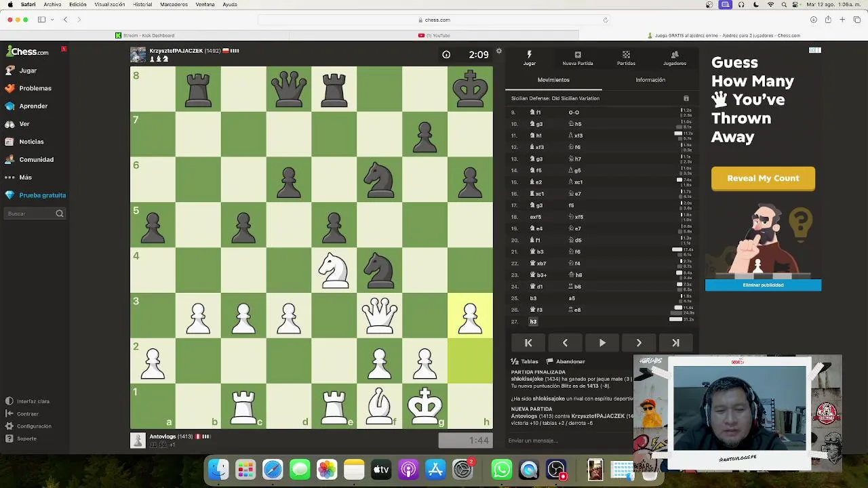Offer draw with Tablas button
The width and height of the screenshot is (868, 488).
pyautogui.click(x=525, y=361)
